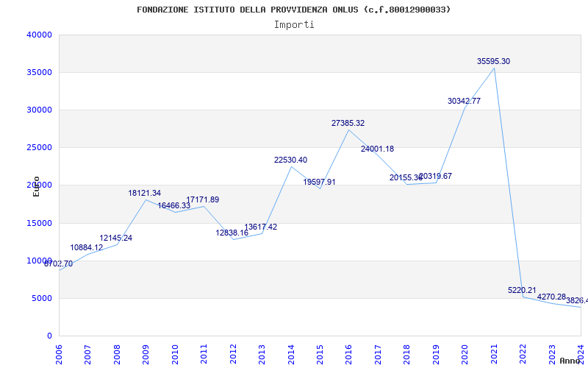Screen dimensions: 588x368
Task: Select the 2021 year axis label
Action: pyautogui.click(x=494, y=355)
